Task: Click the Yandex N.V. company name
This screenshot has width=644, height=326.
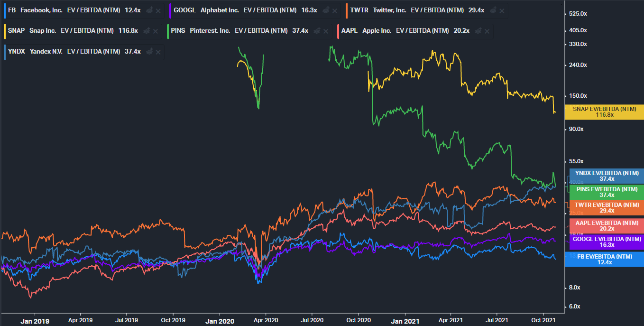Action: pyautogui.click(x=46, y=51)
